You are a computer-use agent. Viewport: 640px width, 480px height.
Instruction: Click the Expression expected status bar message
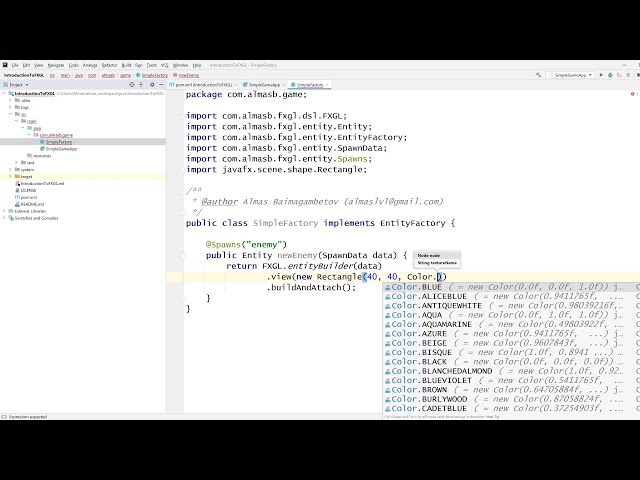pos(28,417)
